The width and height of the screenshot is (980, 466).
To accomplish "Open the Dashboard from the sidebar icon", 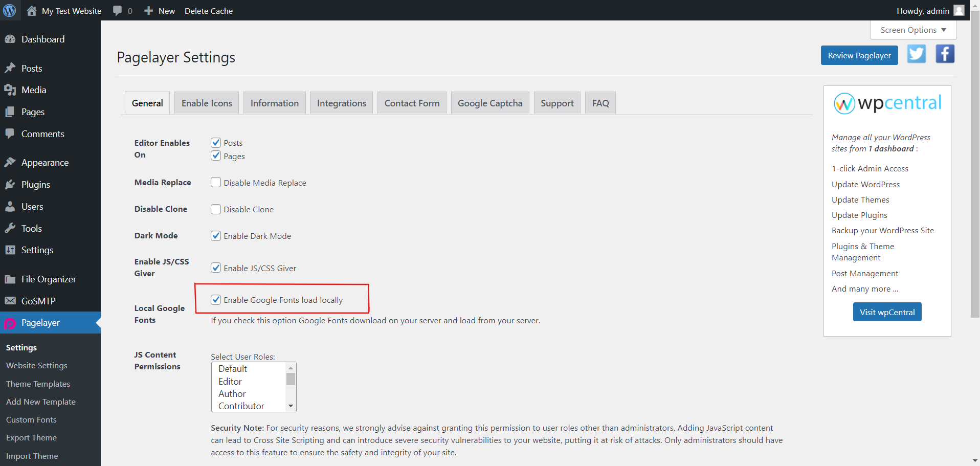I will click(11, 39).
